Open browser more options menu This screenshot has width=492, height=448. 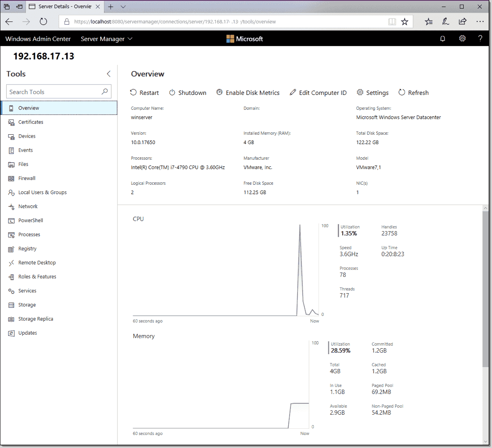480,22
